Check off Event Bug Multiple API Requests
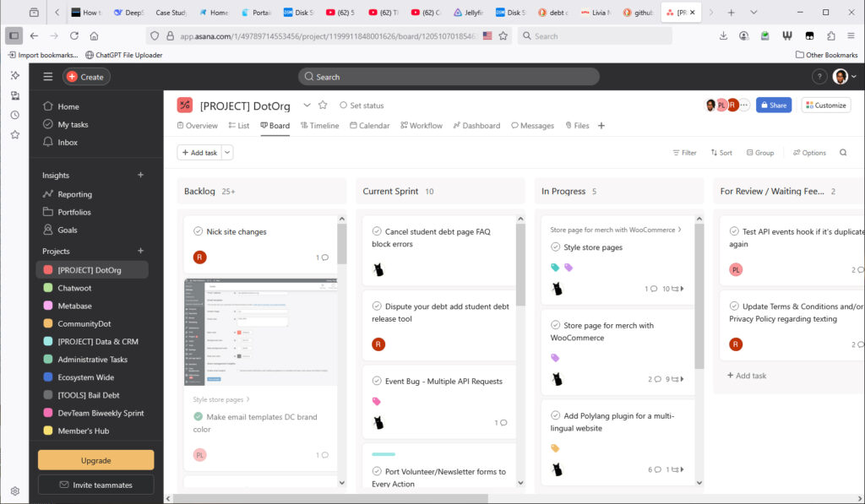The width and height of the screenshot is (865, 504). (x=377, y=381)
